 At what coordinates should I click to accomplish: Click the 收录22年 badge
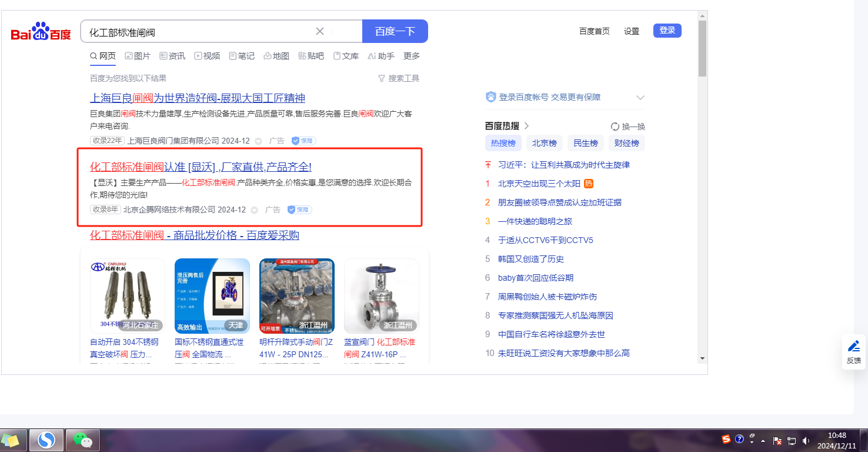[107, 141]
